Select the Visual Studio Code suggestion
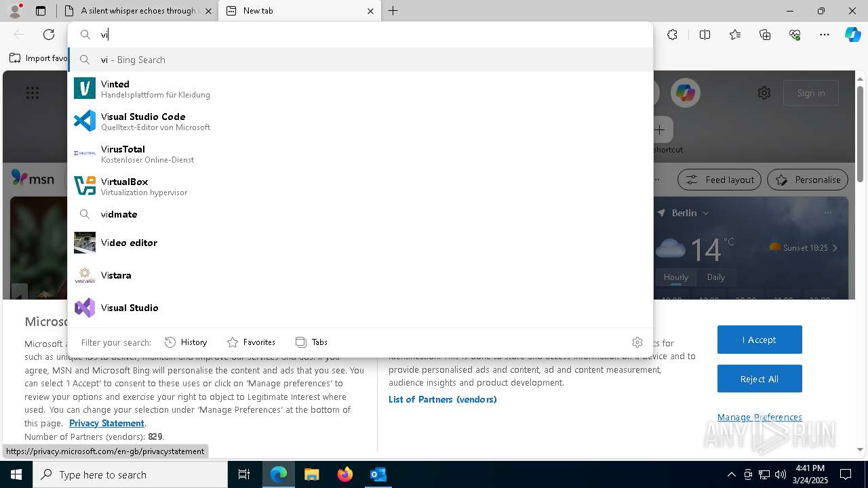868x488 pixels. coord(360,121)
